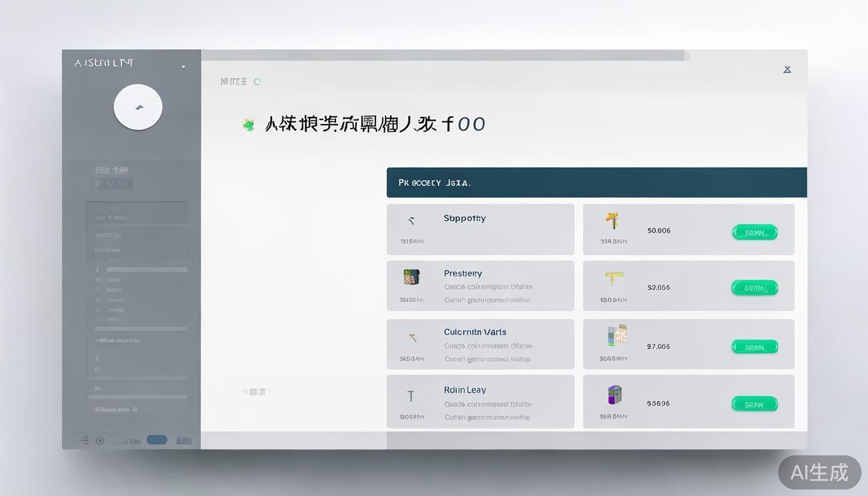Click the white circular avatar in sidebar

tap(138, 107)
